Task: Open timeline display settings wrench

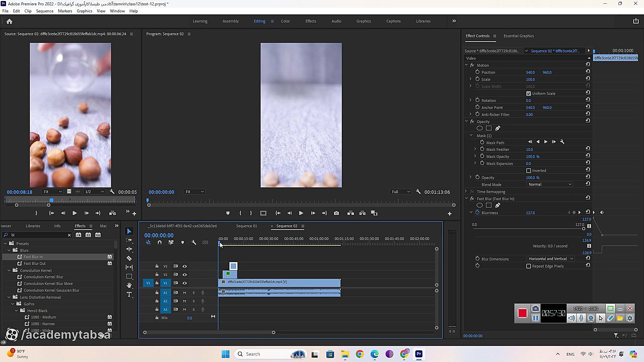Action: point(194,242)
